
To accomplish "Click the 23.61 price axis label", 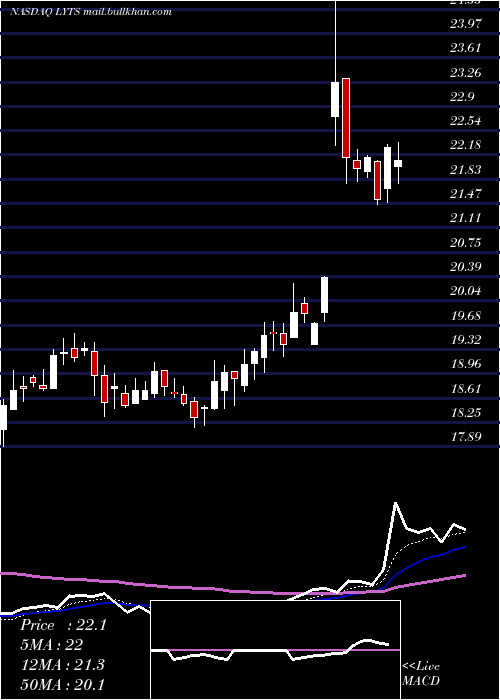I will click(466, 47).
